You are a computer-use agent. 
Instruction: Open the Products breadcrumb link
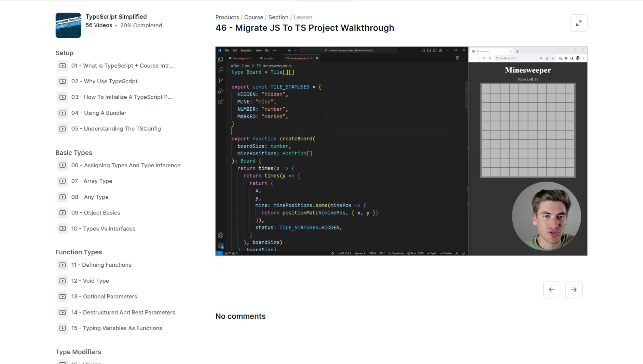pos(227,17)
